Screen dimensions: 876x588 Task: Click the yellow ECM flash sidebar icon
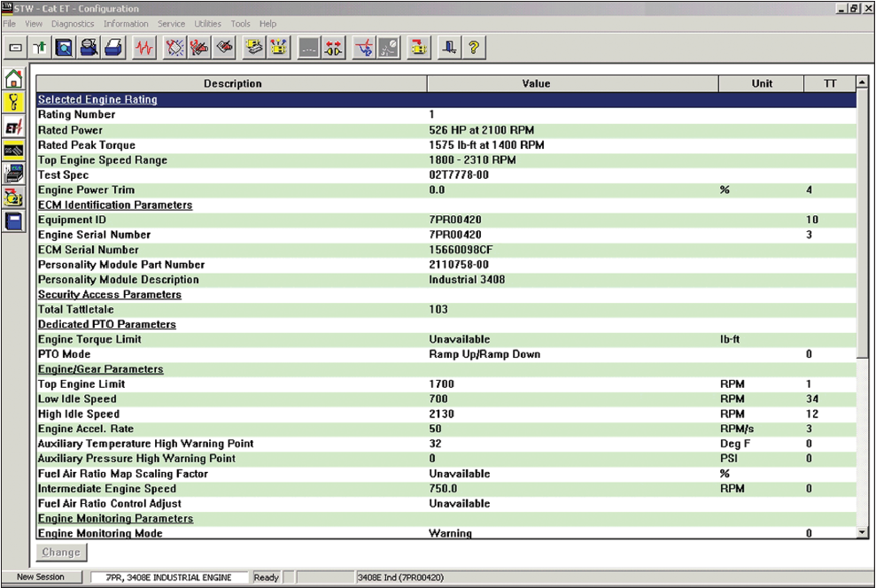(13, 197)
